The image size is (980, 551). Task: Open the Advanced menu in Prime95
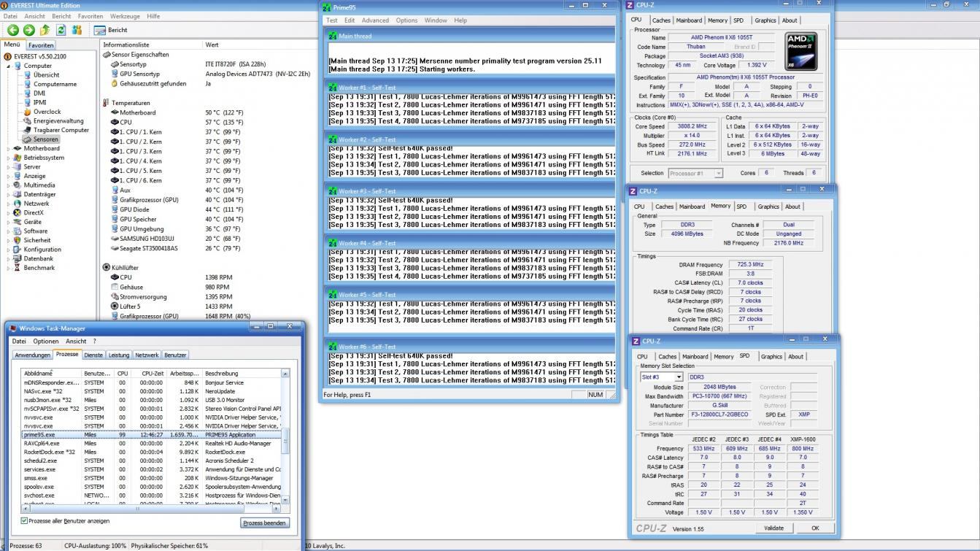click(x=375, y=20)
